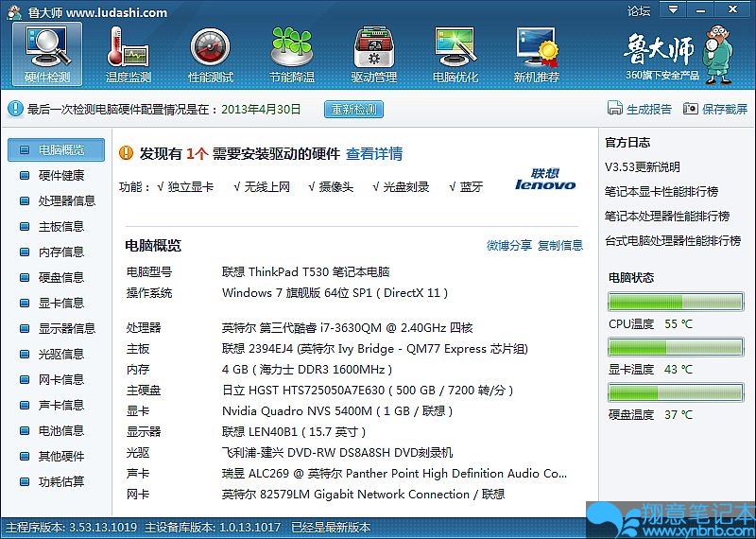Click the 保存截屏 camera icon

(x=691, y=109)
